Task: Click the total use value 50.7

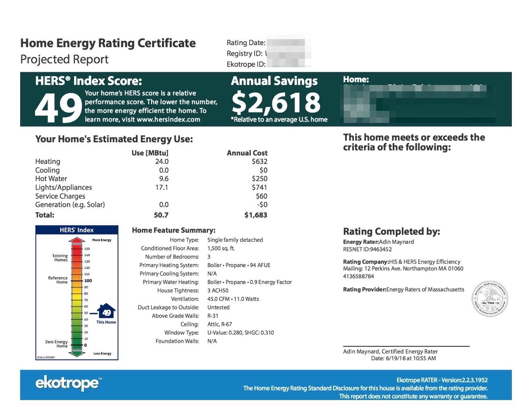Action: [161, 215]
